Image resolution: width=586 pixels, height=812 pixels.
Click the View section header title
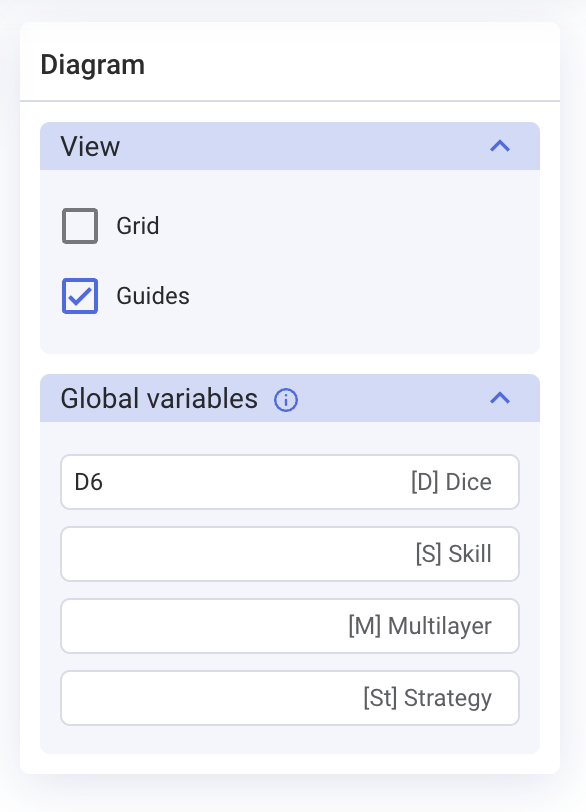point(90,146)
